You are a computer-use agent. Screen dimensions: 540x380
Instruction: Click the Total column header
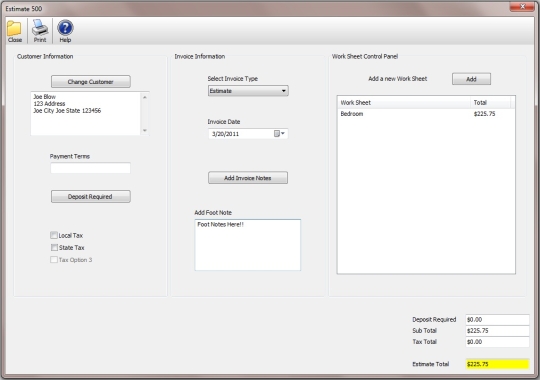point(490,103)
